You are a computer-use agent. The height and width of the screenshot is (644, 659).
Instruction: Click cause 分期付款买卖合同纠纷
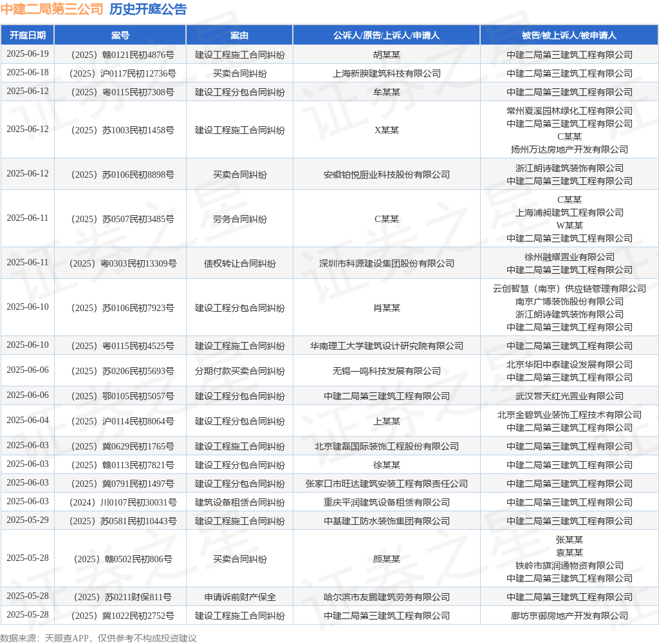(239, 371)
